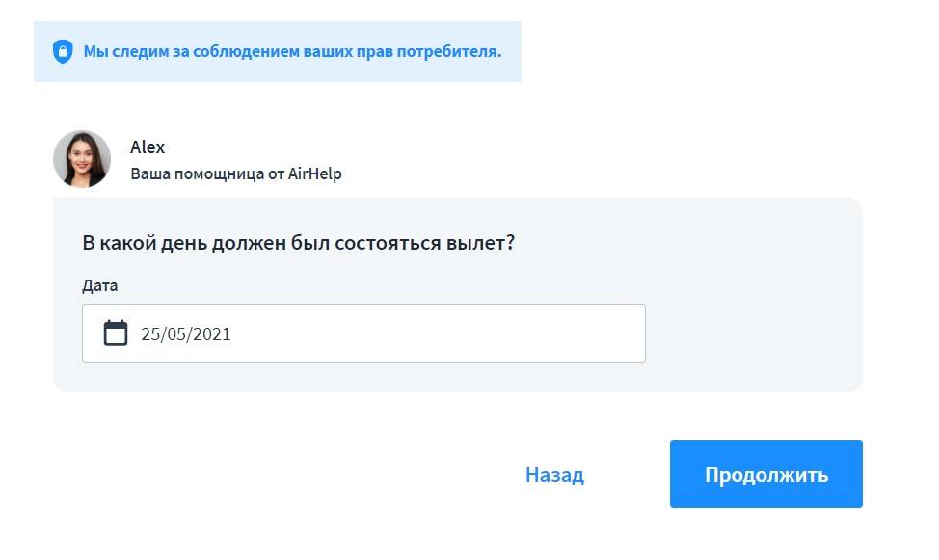Click the Ваша помощница от AirHelp subtitle
This screenshot has width=939, height=560.
[x=236, y=174]
